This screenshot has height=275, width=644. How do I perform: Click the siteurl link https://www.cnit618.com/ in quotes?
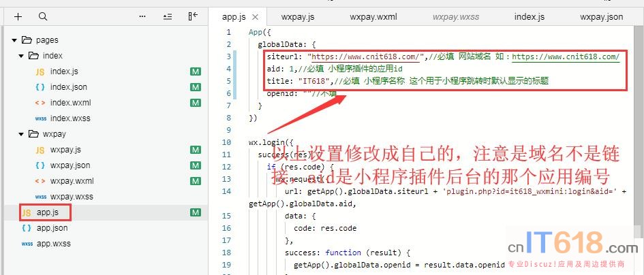tap(365, 56)
